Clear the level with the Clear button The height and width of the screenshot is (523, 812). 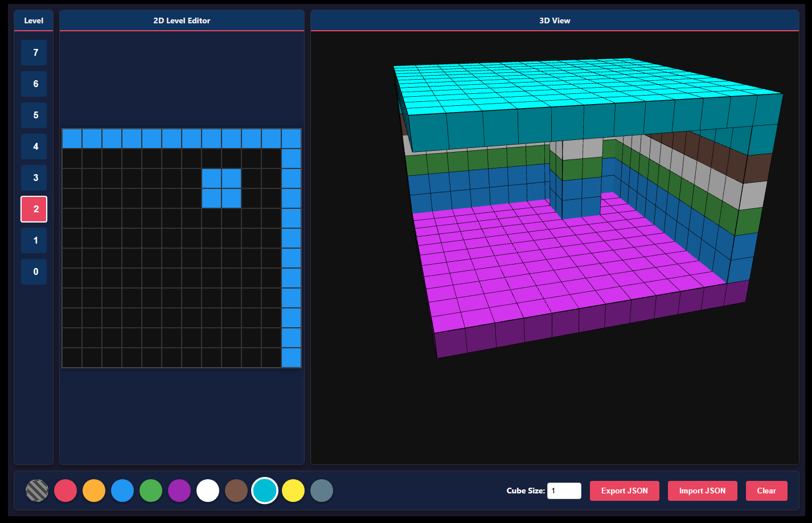766,491
